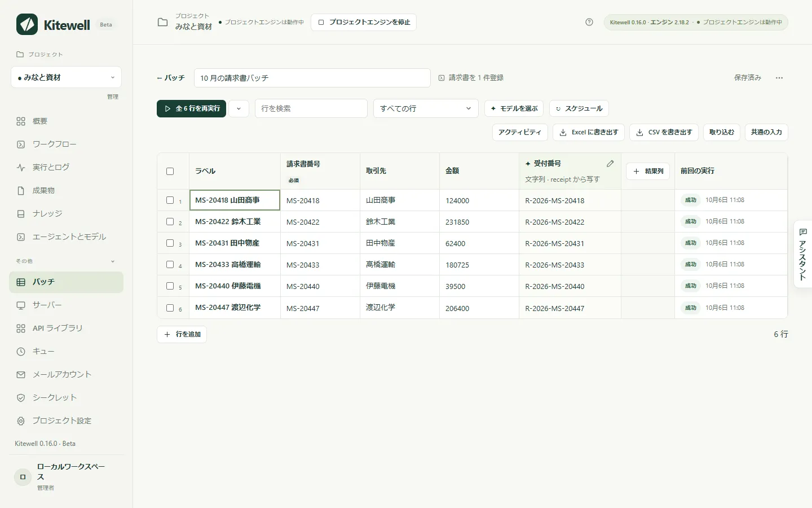Click the batch name field 10 月の請求書バッチ

[312, 78]
